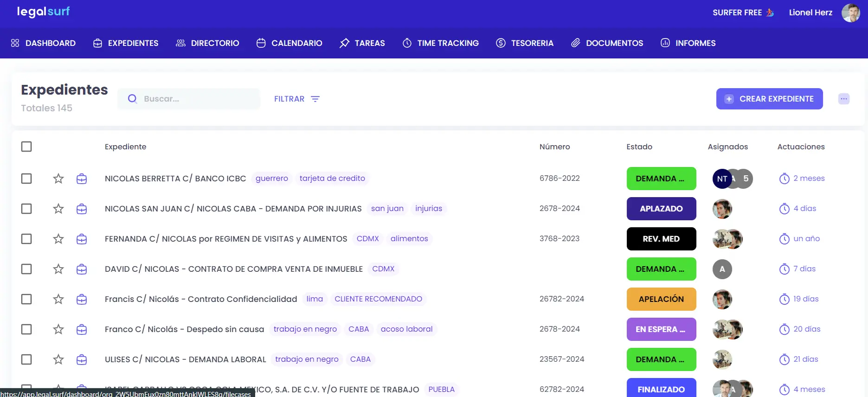Toggle the select-all checkbox in table header

[x=26, y=147]
